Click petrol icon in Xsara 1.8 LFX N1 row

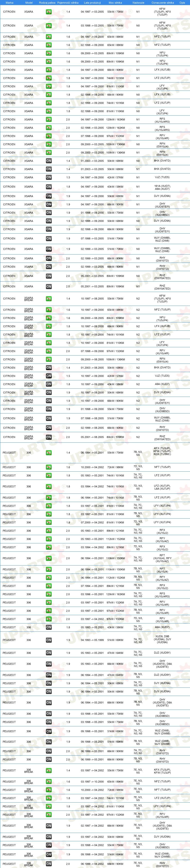point(49,70)
